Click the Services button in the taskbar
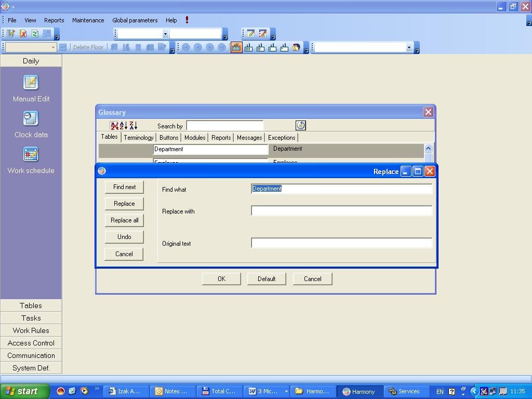 tap(404, 391)
